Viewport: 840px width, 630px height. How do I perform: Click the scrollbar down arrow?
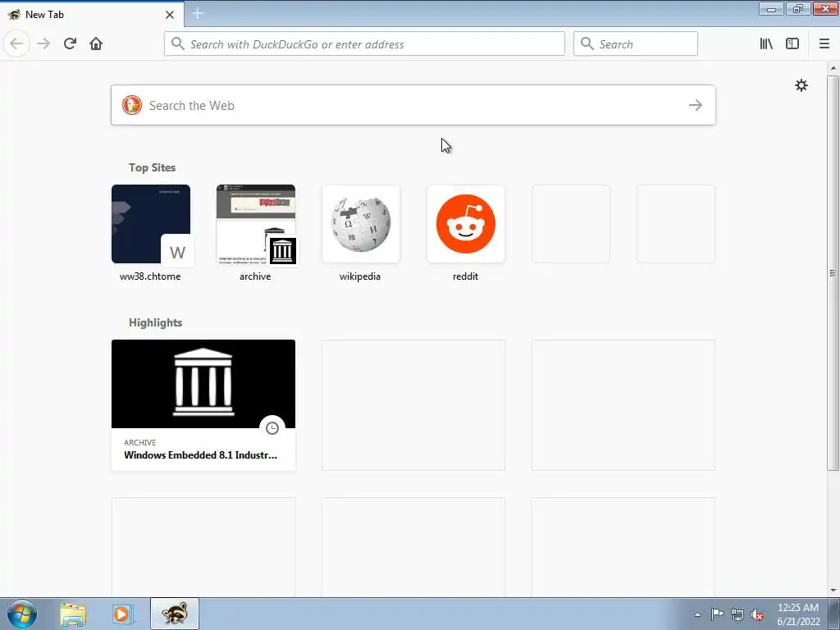tap(833, 591)
